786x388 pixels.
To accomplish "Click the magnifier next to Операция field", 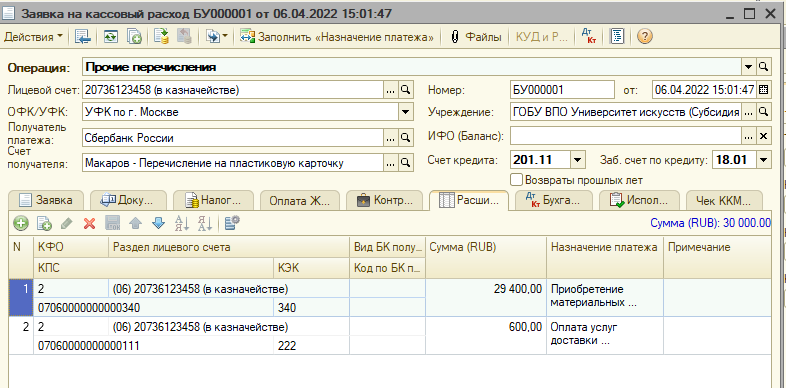I will (763, 66).
